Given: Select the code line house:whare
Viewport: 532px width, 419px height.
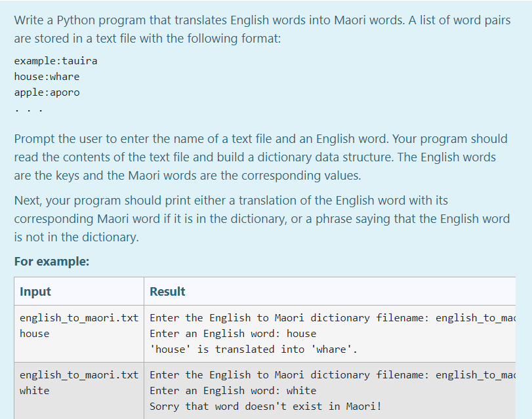Looking at the screenshot, I should tap(47, 76).
